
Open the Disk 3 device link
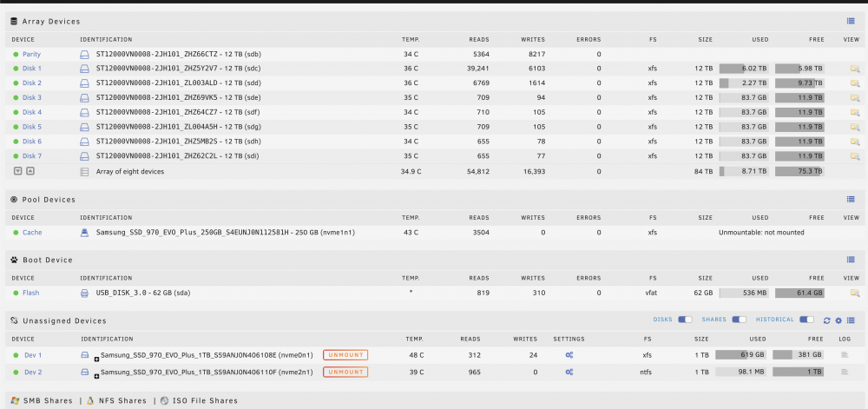click(32, 98)
